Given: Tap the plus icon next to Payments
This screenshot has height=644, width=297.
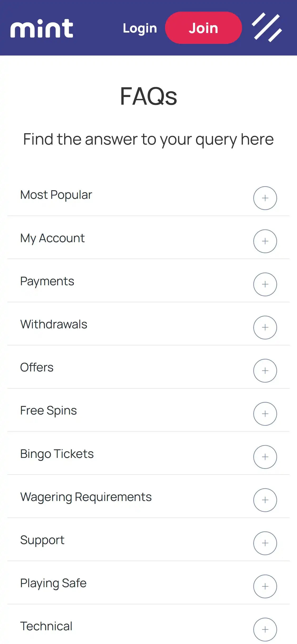Looking at the screenshot, I should (x=265, y=284).
